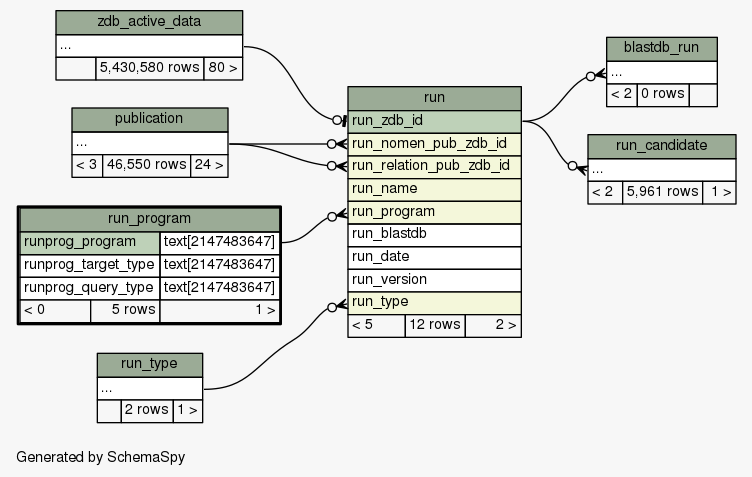Open the zdb_active_data table header

(149, 22)
